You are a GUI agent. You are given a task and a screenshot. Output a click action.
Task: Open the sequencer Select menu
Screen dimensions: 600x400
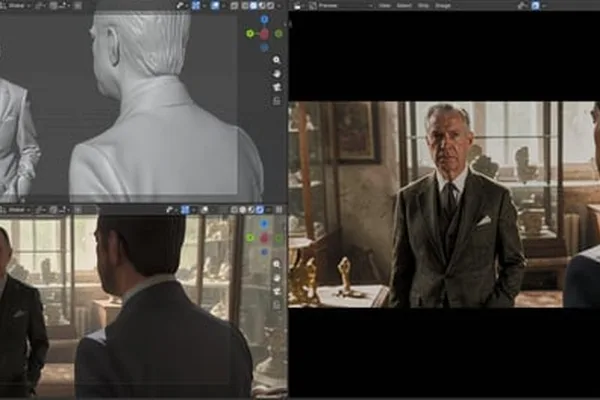point(404,6)
